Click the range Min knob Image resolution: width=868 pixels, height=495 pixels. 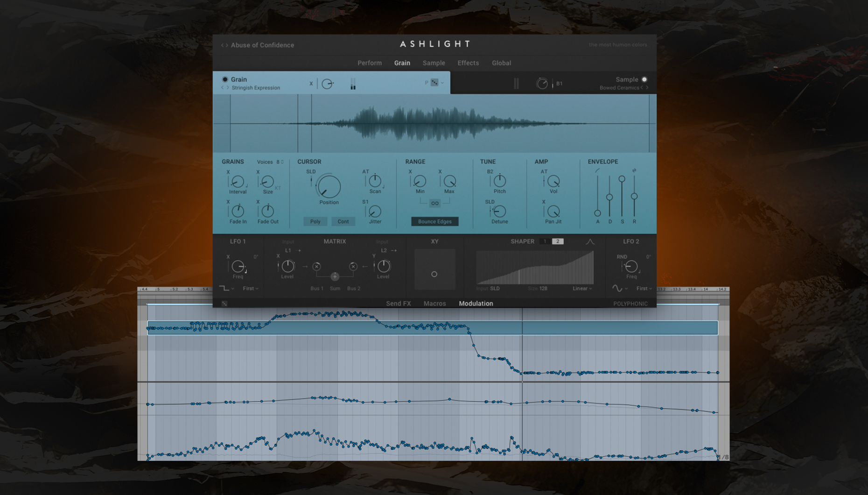tap(420, 181)
